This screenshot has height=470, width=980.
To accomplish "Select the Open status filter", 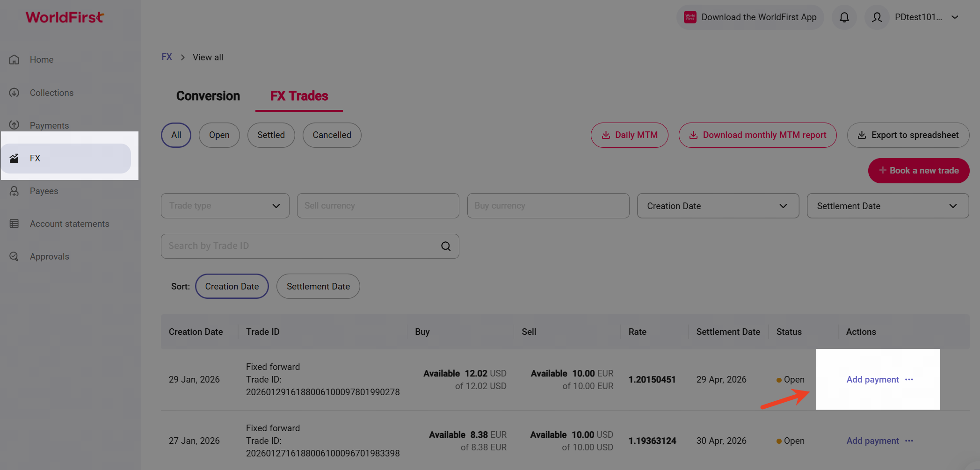I will point(219,135).
